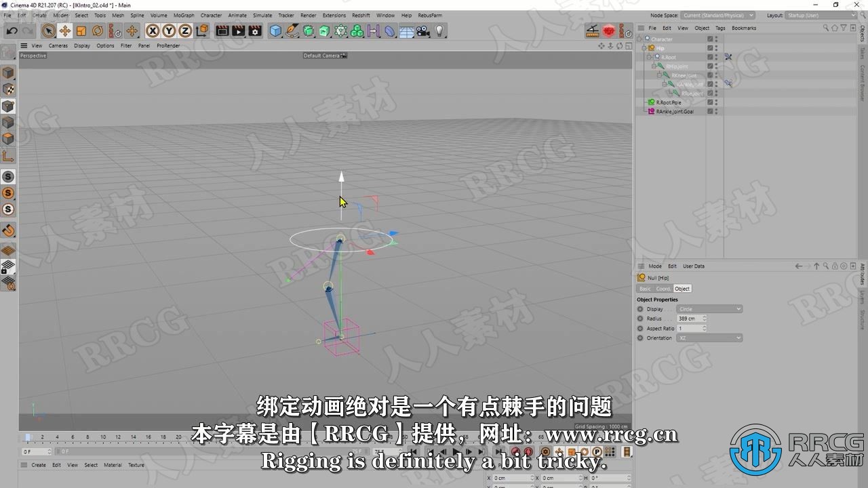Collapse the Hip null hierarchy

[645, 48]
